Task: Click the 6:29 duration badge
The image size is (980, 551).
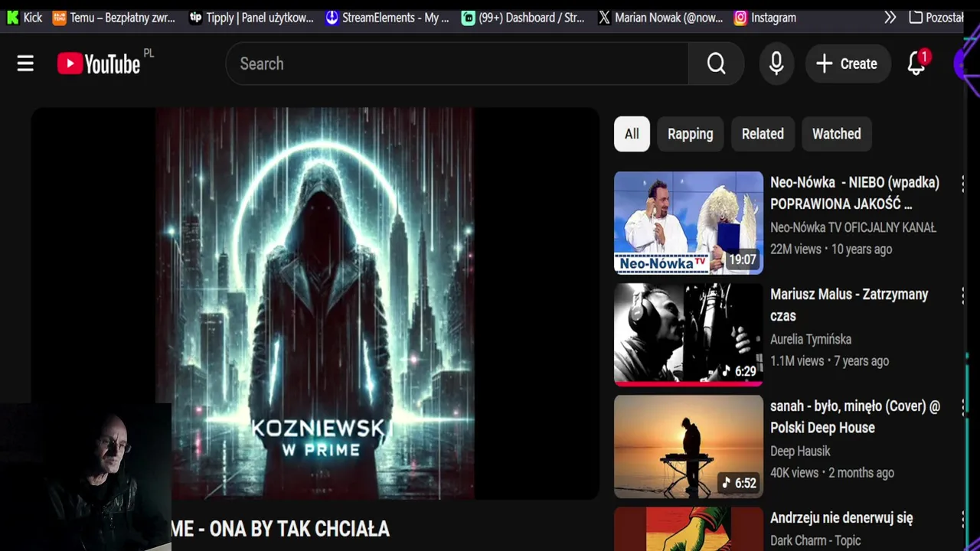Action: coord(739,371)
